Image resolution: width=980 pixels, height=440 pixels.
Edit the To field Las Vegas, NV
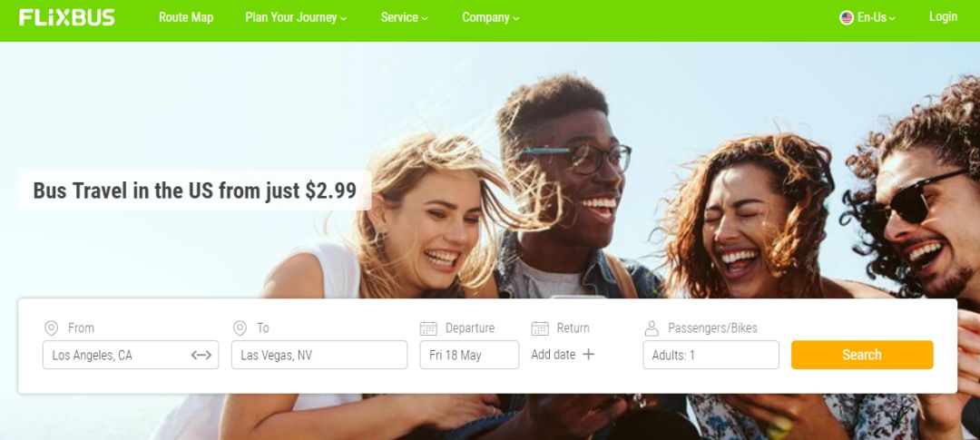pyautogui.click(x=319, y=355)
